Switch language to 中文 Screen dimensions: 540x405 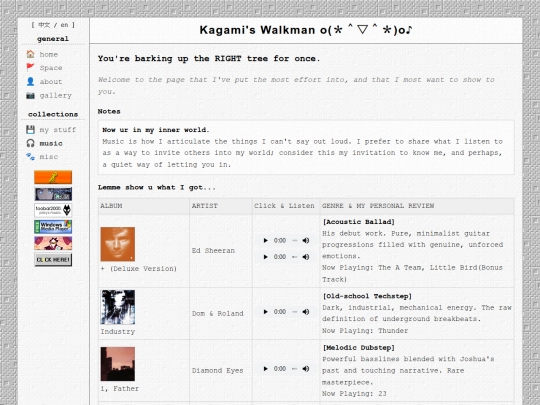(44, 25)
